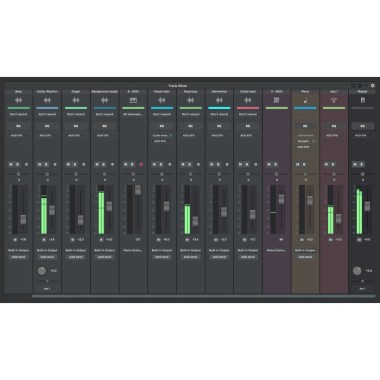
Task: Click the volume fader on the Master channel
Action: 367,206
